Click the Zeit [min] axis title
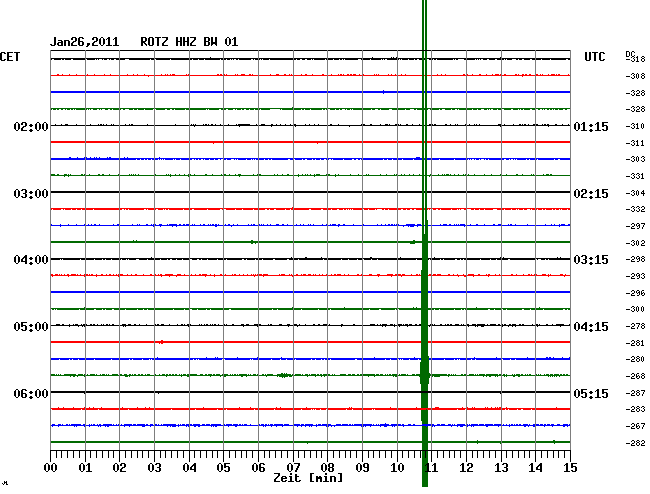Viewport: 650px width, 494px height. coord(308,478)
